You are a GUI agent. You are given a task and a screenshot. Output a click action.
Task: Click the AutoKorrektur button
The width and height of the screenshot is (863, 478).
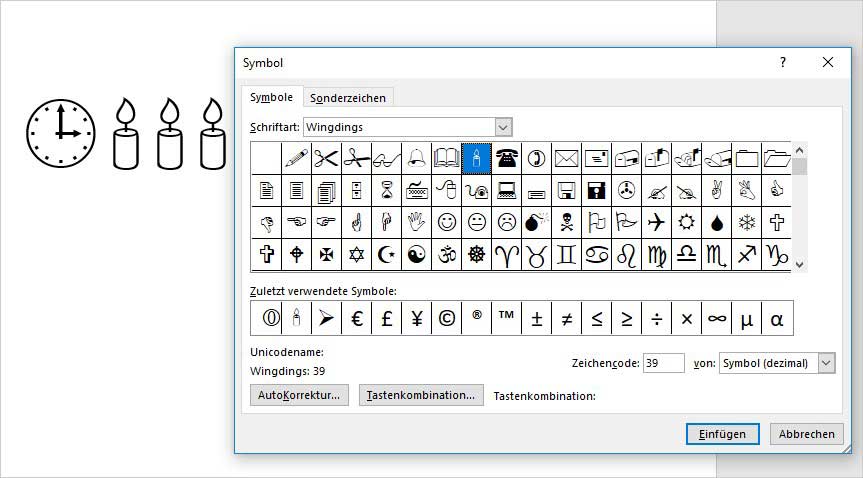click(x=299, y=395)
